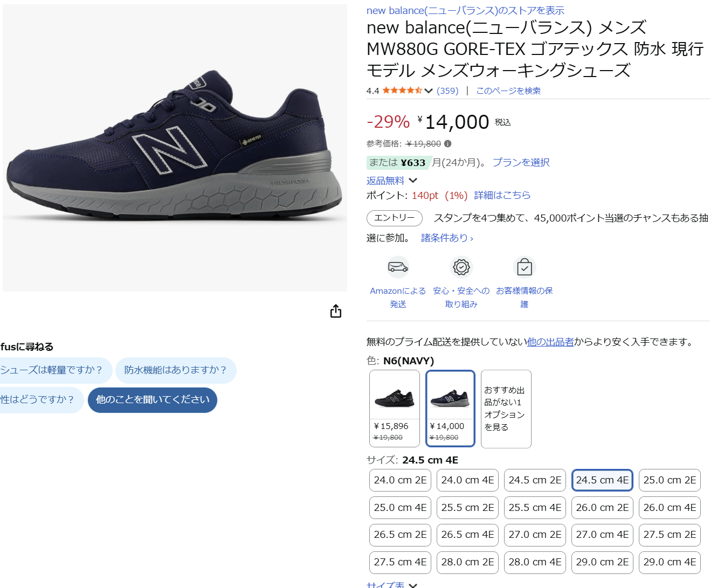Choose size 26.5 cm 4E
This screenshot has height=588, width=724.
click(x=467, y=535)
